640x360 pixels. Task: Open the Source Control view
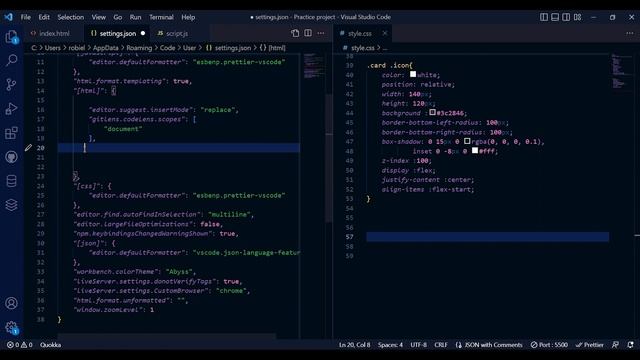[x=11, y=84]
